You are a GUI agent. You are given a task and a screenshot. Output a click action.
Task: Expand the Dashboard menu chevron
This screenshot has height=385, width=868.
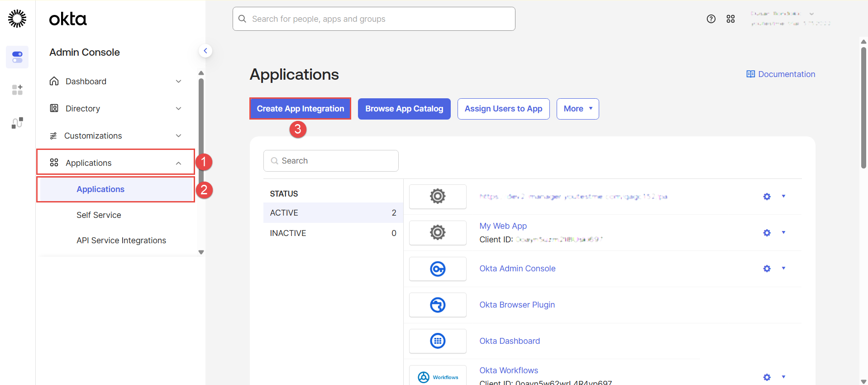[x=178, y=82]
